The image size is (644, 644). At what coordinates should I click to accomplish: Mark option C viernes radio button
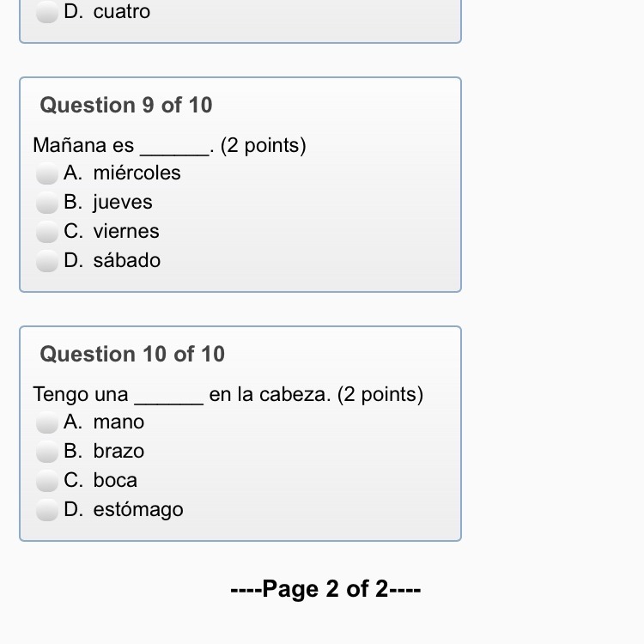[x=47, y=232]
